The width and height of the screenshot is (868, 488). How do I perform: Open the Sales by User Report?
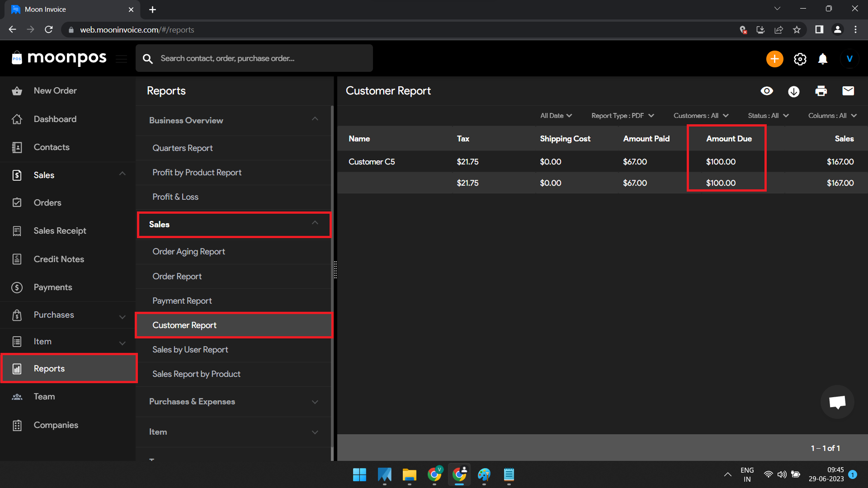(190, 349)
